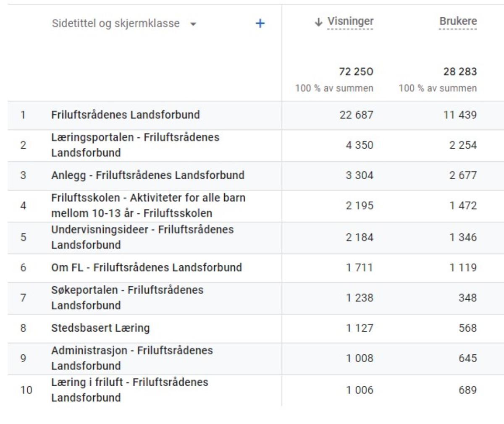The width and height of the screenshot is (504, 424).
Task: Click the + icon to add a secondary dimension
Action: tap(260, 24)
